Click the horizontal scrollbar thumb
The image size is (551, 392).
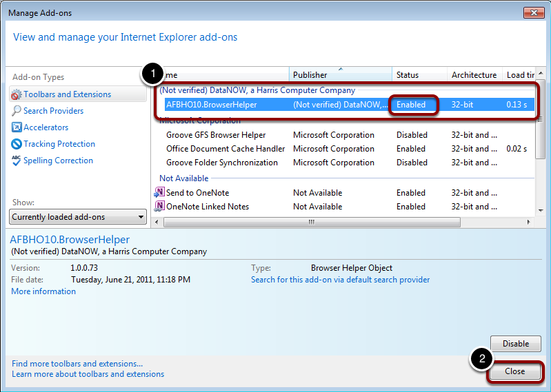click(x=312, y=222)
